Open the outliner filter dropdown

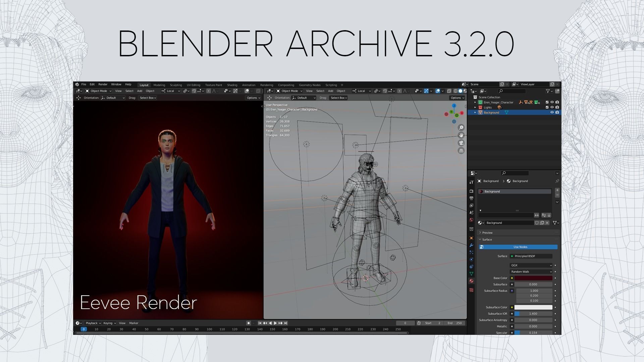[549, 91]
